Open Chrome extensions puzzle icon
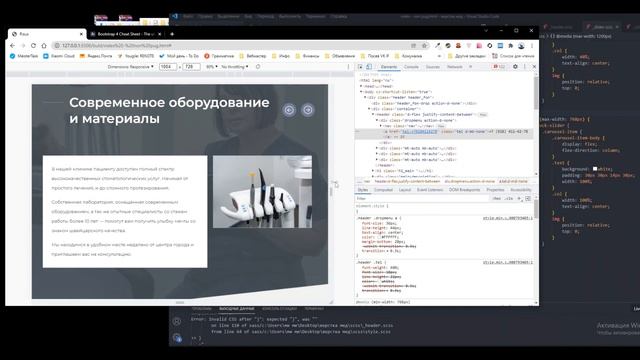 pyautogui.click(x=511, y=46)
